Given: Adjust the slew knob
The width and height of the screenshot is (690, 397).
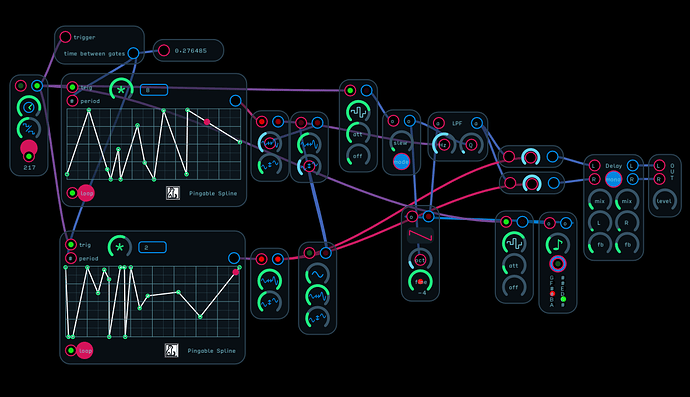Looking at the screenshot, I should 401,142.
